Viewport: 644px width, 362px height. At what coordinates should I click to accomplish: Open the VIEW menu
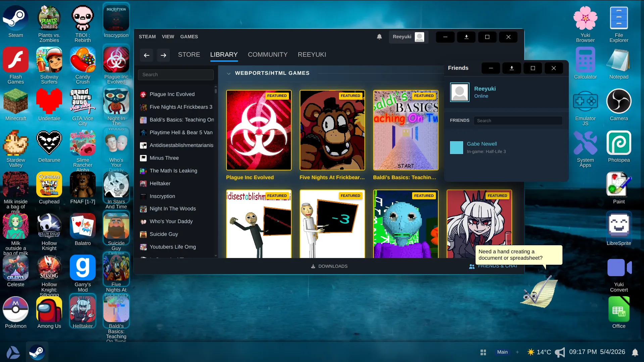click(168, 37)
